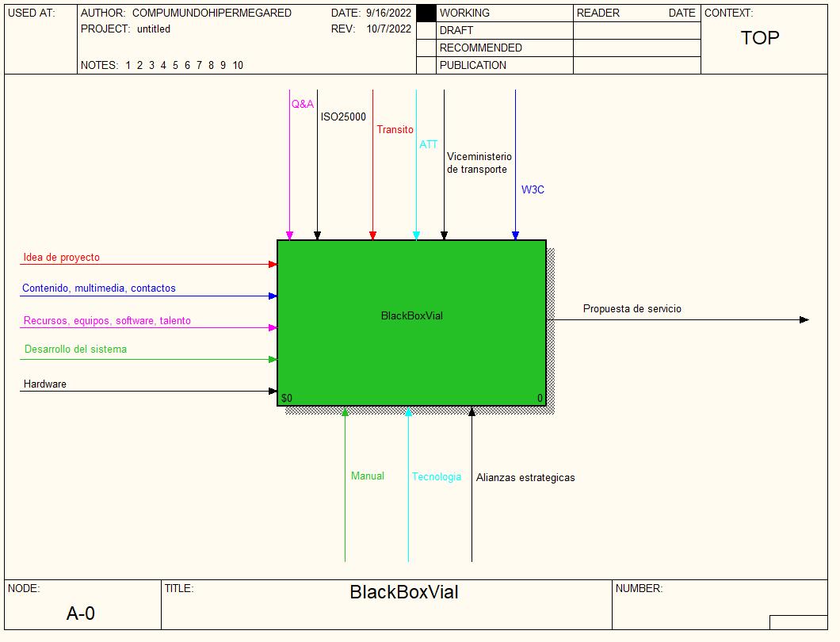Click the Q&A control arrow label
Image resolution: width=840 pixels, height=642 pixels.
302,104
